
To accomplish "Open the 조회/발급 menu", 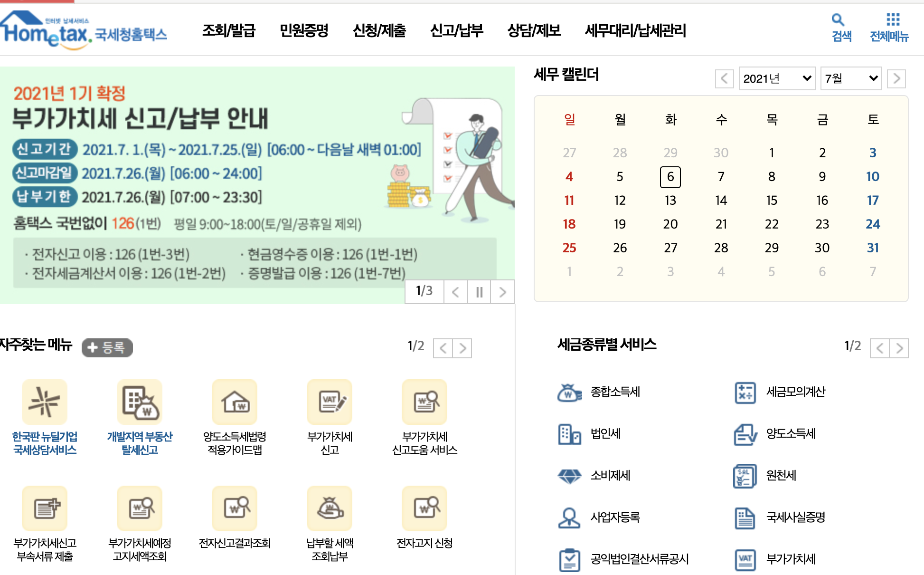I will [229, 31].
